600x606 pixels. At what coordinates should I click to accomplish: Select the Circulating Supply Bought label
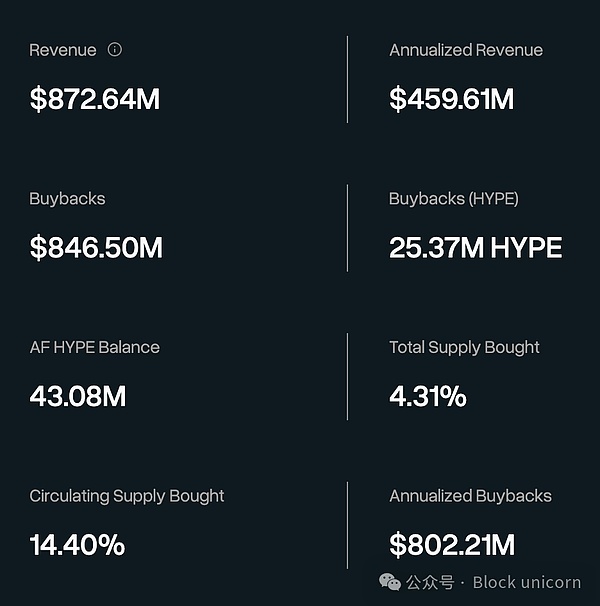coord(127,496)
